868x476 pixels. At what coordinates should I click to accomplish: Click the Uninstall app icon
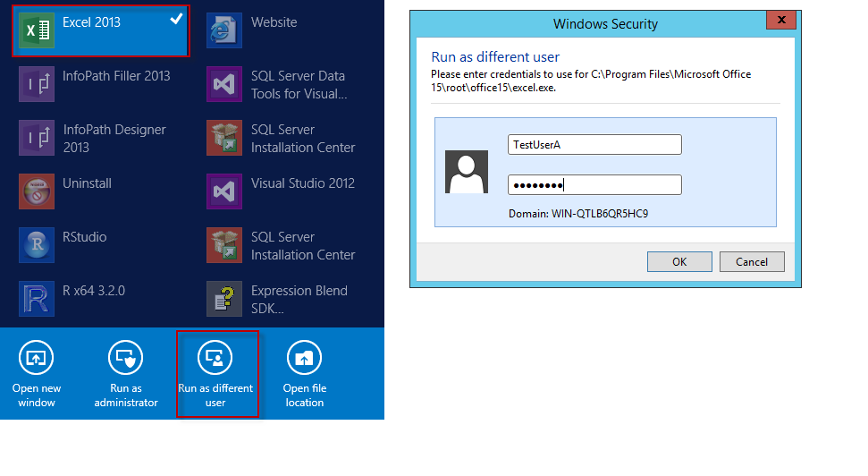coord(37,191)
